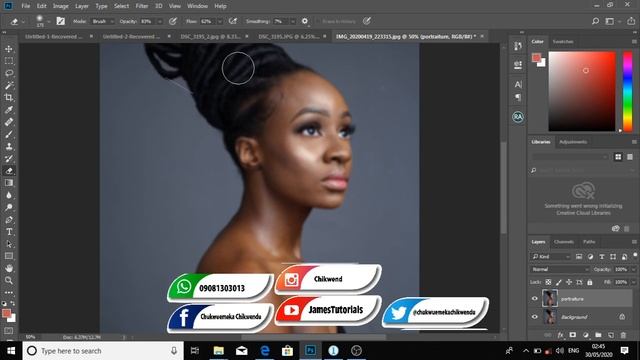The image size is (640, 360).
Task: Select the Path Selection tool
Action: tap(9, 244)
